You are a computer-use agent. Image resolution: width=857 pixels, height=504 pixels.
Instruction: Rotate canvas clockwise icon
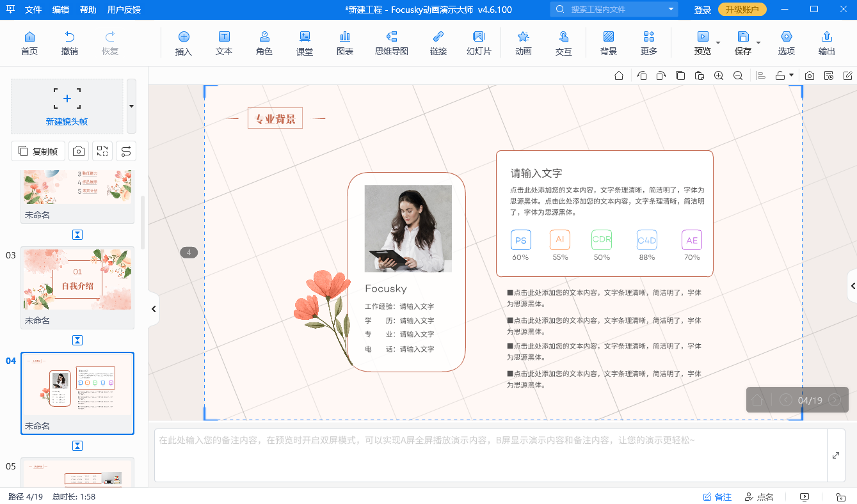pos(661,75)
